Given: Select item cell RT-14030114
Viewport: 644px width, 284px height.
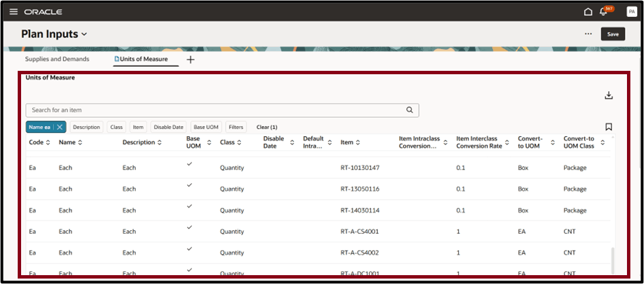Looking at the screenshot, I should [360, 210].
